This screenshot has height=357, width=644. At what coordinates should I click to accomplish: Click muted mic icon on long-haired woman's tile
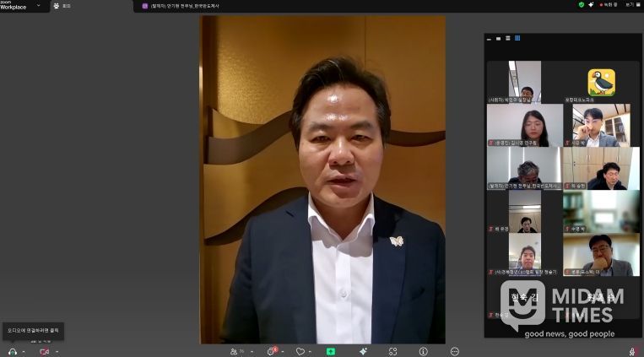coord(490,143)
